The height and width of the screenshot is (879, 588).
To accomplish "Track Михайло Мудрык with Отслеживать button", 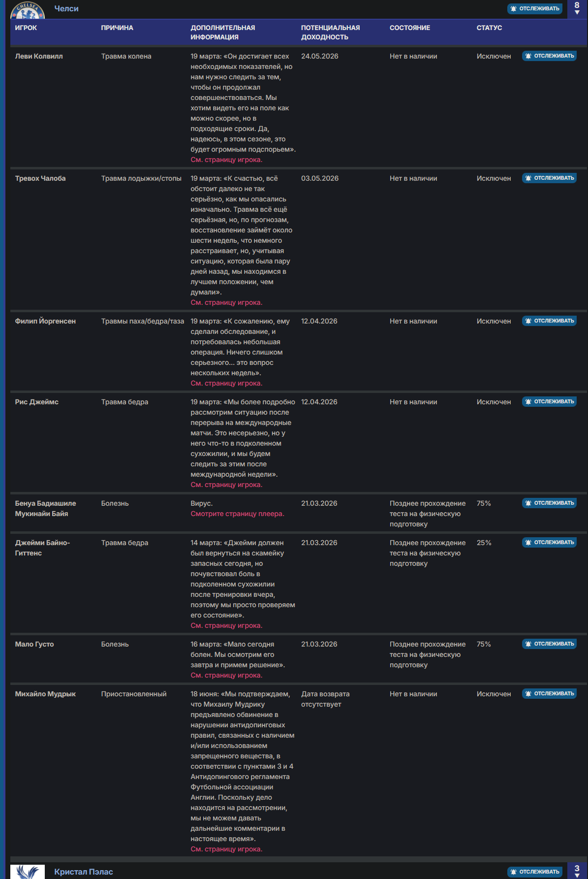I will click(x=549, y=694).
